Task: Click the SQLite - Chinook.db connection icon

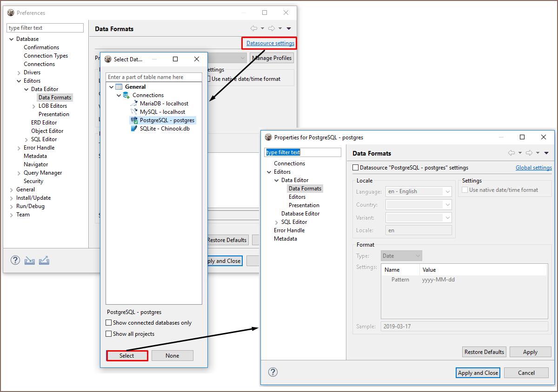Action: 134,129
